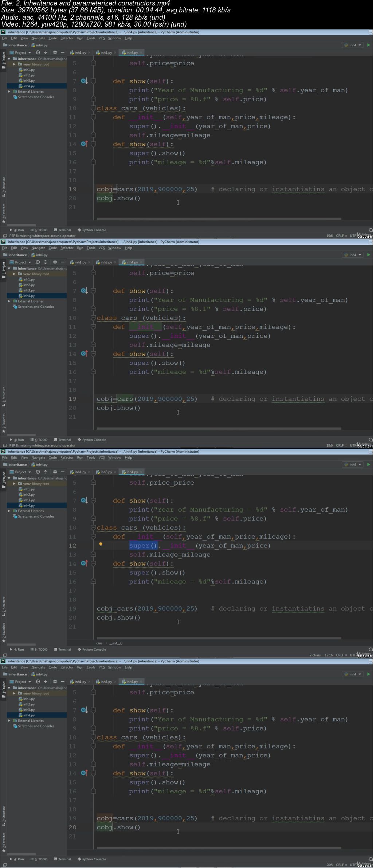Open Help menu in 00:03:46 frame
This screenshot has height=868, width=373.
[x=128, y=667]
